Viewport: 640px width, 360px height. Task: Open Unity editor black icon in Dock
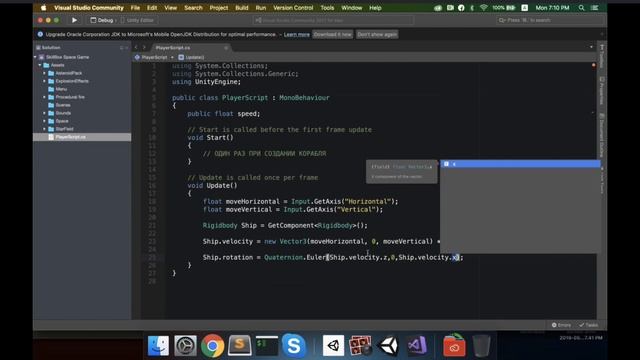click(x=387, y=346)
